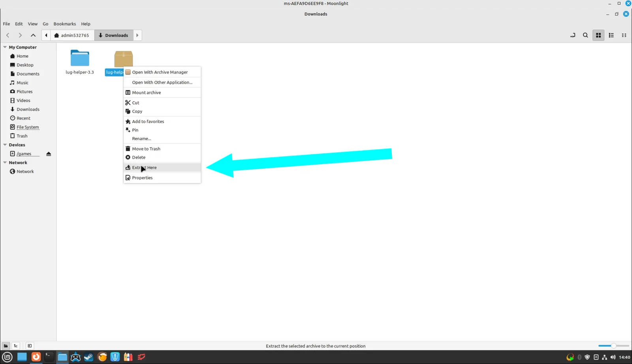Choose Move to Trash in context menu
Image resolution: width=632 pixels, height=364 pixels.
pos(162,149)
